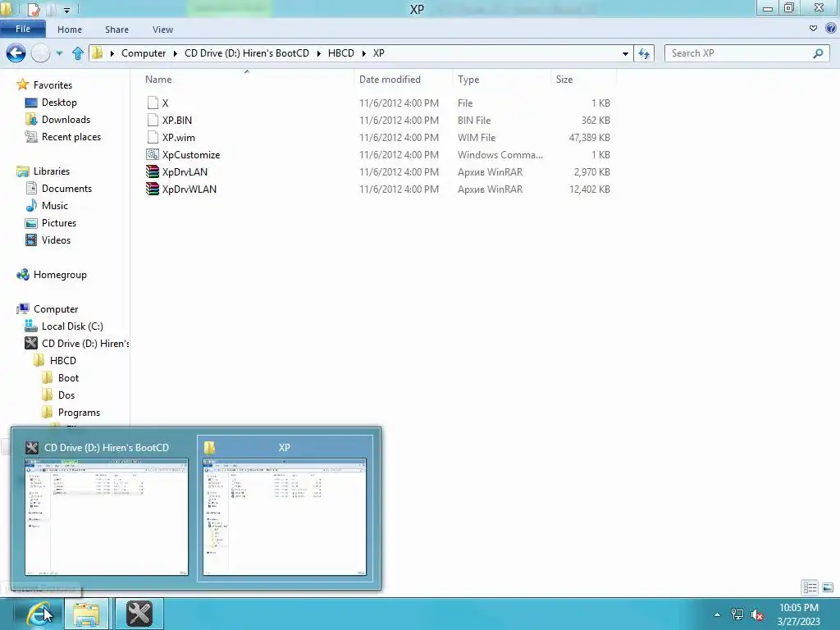
Task: Select the XpDrvWLAN WinRAR archive icon
Action: 153,189
